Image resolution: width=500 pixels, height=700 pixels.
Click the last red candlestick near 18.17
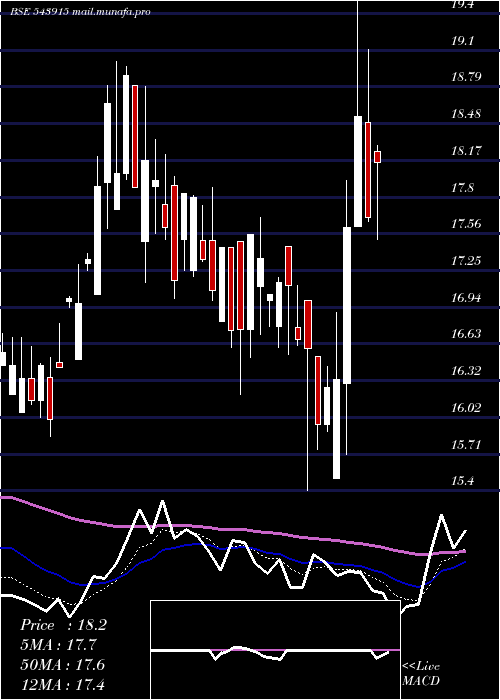coord(378,157)
